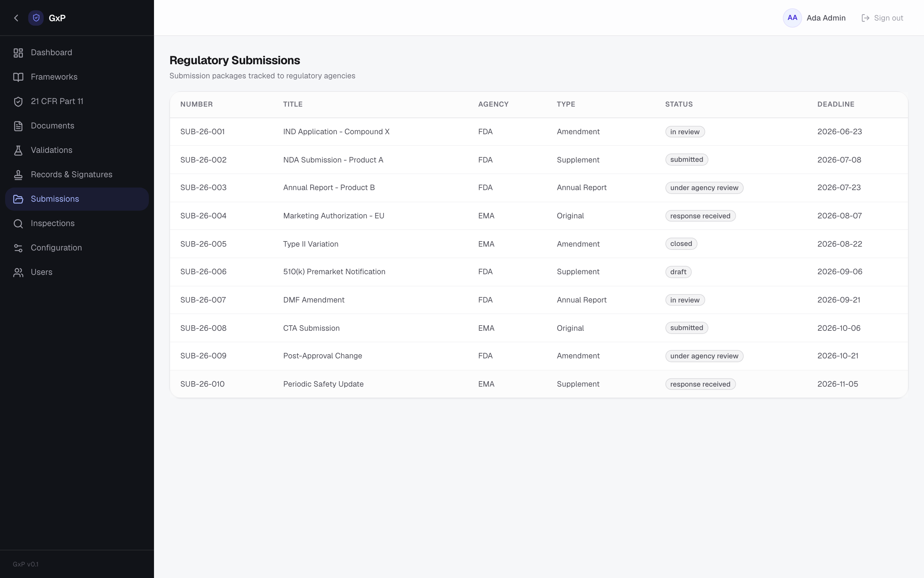Image resolution: width=924 pixels, height=578 pixels.
Task: Open row SUB-26-005
Action: tap(203, 244)
